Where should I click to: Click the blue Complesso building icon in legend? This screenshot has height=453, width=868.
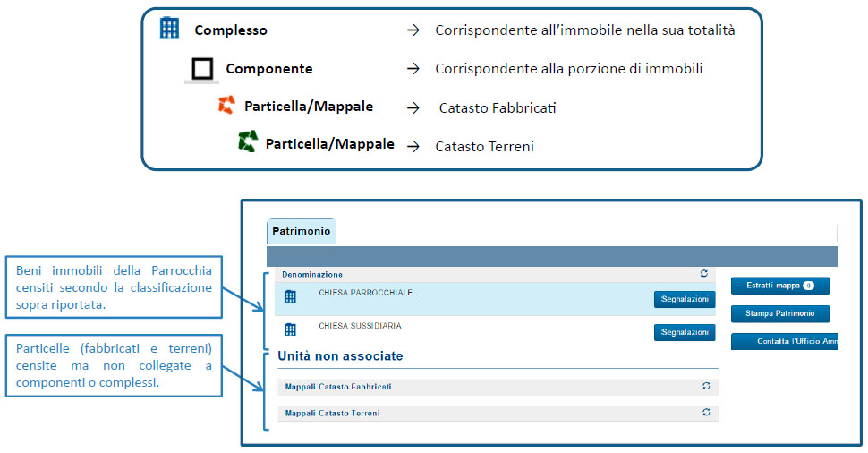[169, 29]
